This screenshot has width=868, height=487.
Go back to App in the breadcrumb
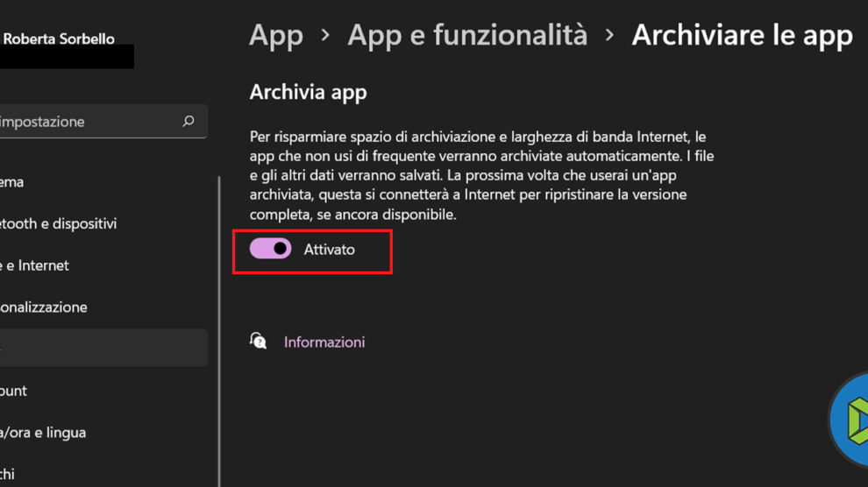(x=276, y=36)
